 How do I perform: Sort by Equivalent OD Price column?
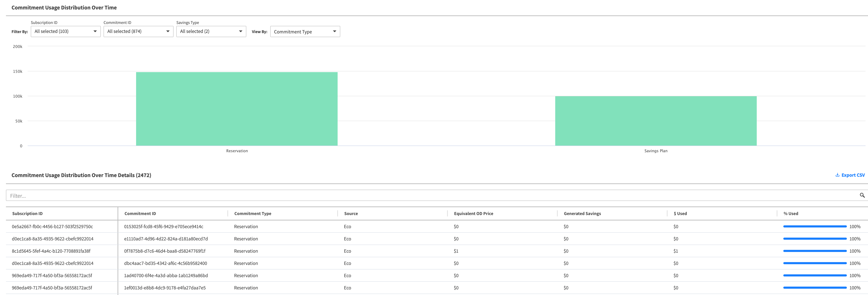pyautogui.click(x=473, y=213)
